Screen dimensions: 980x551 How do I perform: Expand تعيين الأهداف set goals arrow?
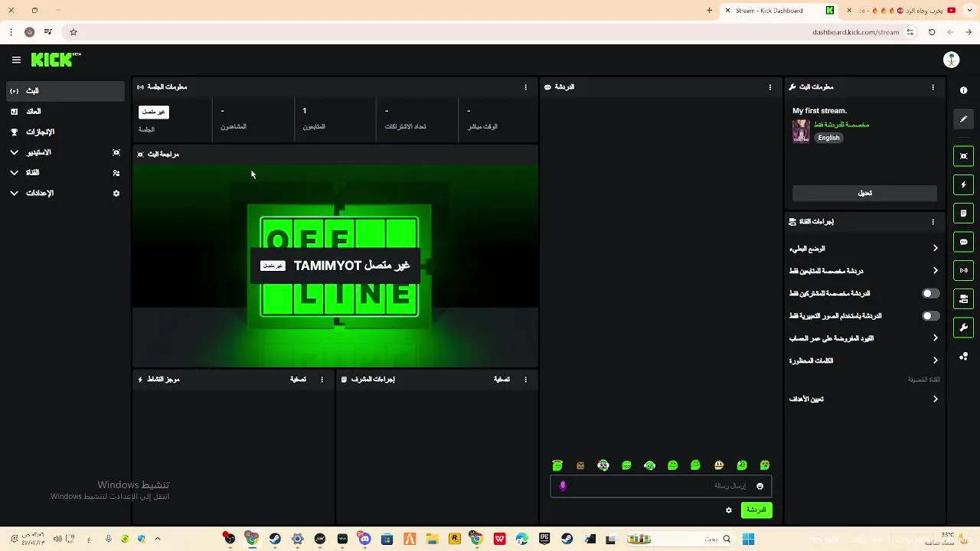pos(935,399)
